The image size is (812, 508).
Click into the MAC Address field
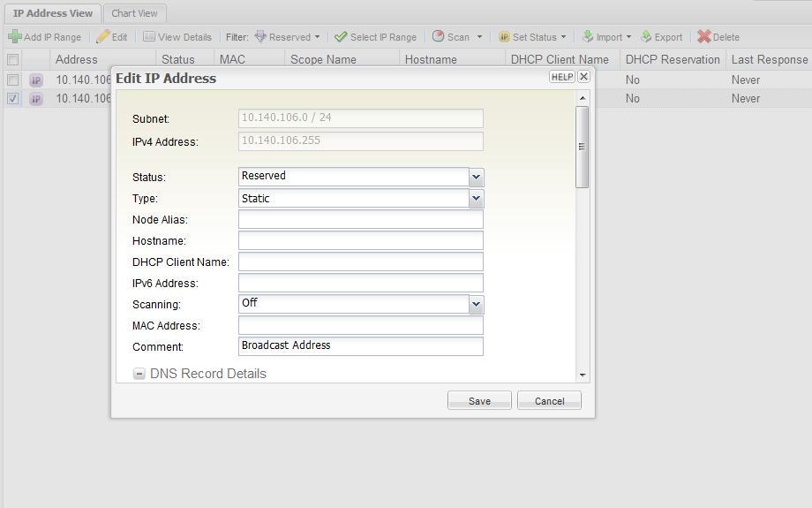tap(360, 325)
